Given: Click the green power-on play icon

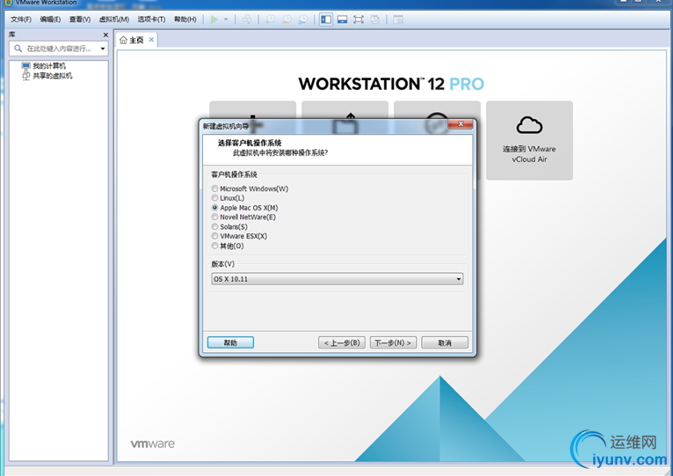Looking at the screenshot, I should pos(214,19).
